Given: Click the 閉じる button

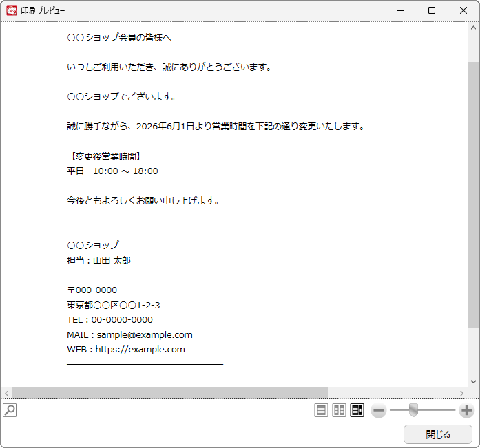Looking at the screenshot, I should pos(438,434).
